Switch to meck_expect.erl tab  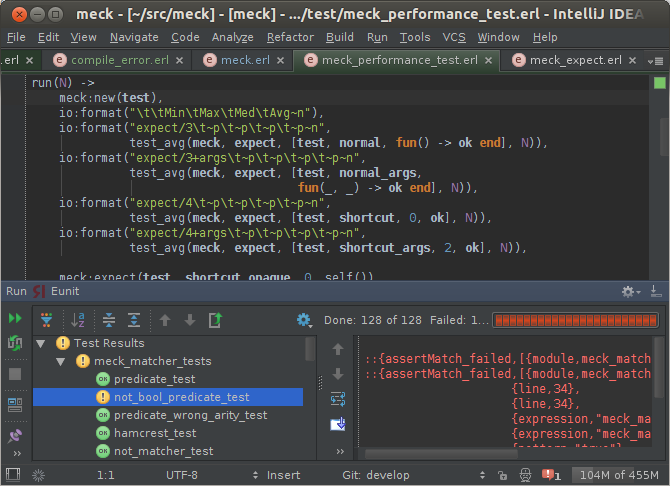(576, 60)
